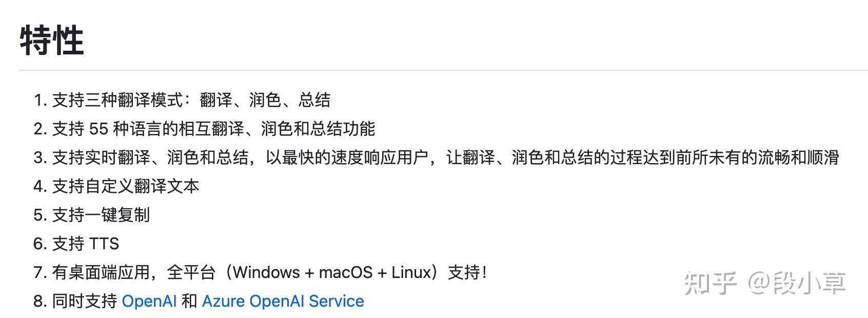Click the list number 1. marker
The image size is (868, 318).
[x=41, y=100]
